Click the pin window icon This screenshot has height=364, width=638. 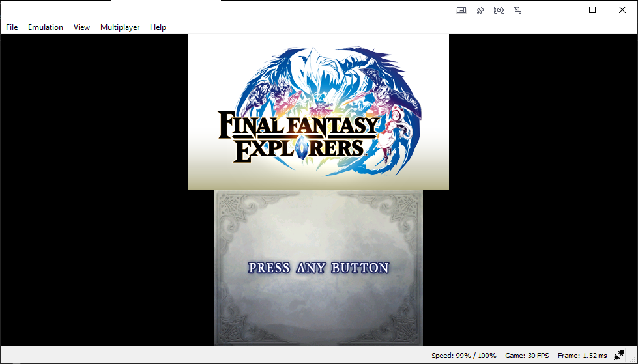pos(480,10)
